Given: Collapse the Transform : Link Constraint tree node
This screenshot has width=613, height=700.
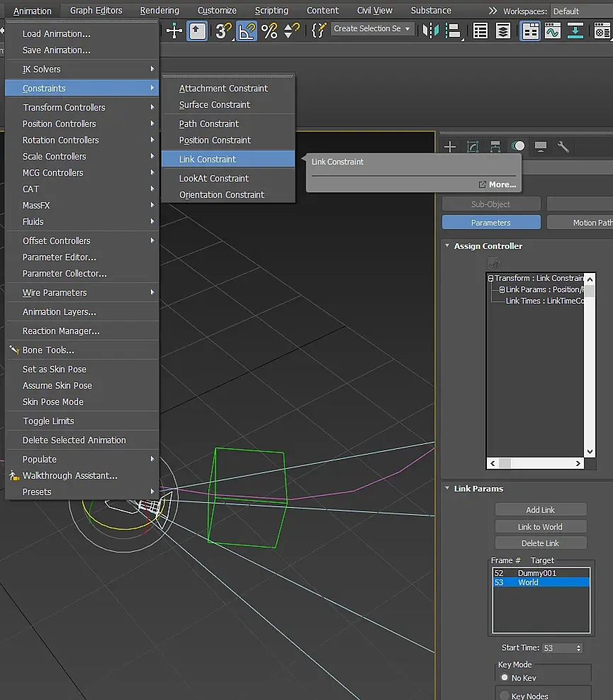Looking at the screenshot, I should pyautogui.click(x=490, y=279).
